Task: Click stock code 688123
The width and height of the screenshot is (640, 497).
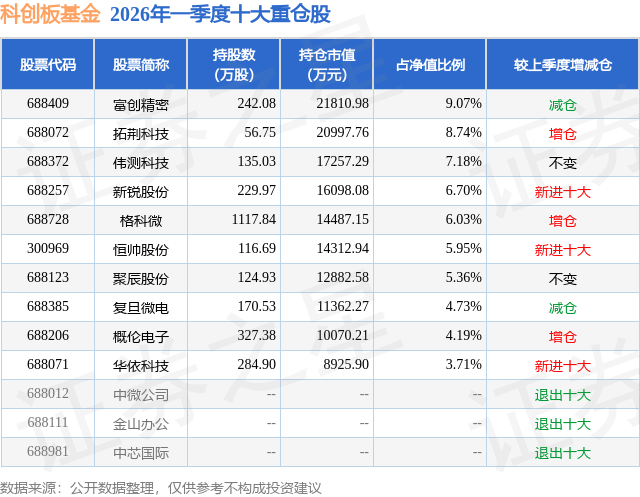Action: pyautogui.click(x=48, y=277)
